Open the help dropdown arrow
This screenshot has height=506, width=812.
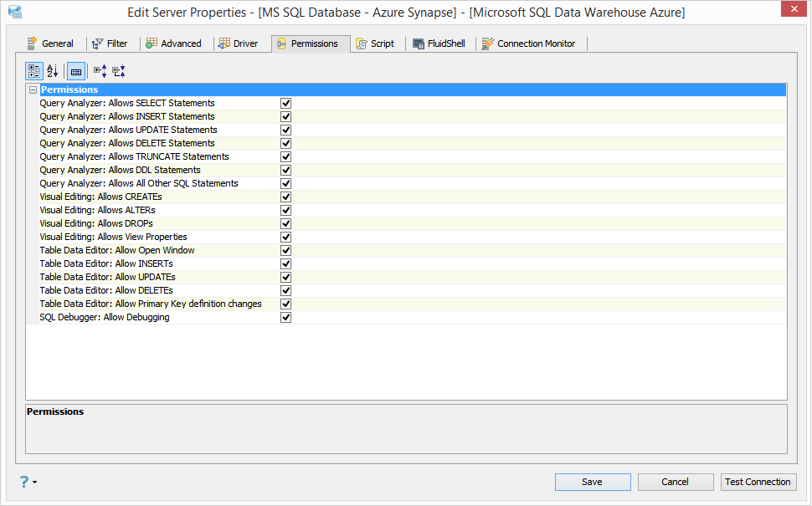[x=34, y=483]
